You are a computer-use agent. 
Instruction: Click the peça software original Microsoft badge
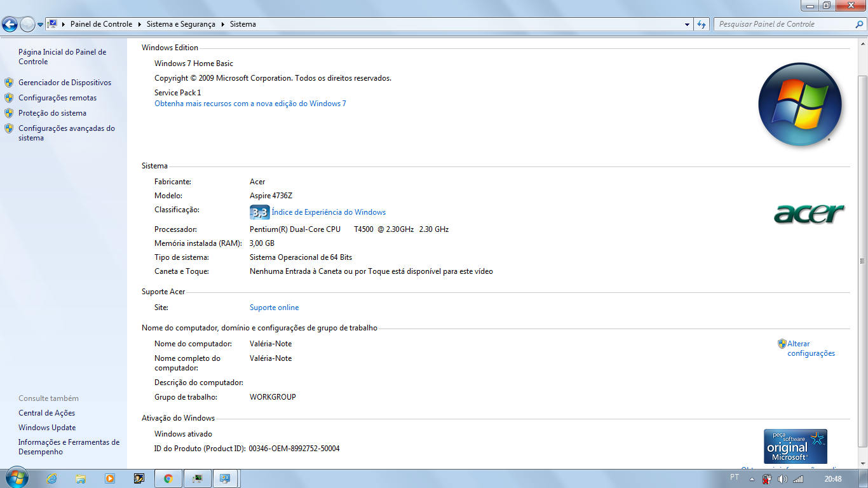[x=796, y=446]
